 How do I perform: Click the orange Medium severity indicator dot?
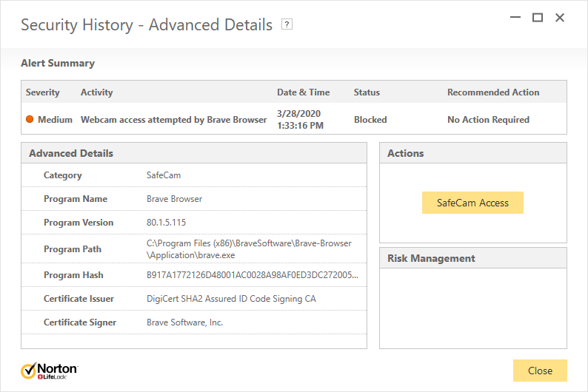point(30,120)
